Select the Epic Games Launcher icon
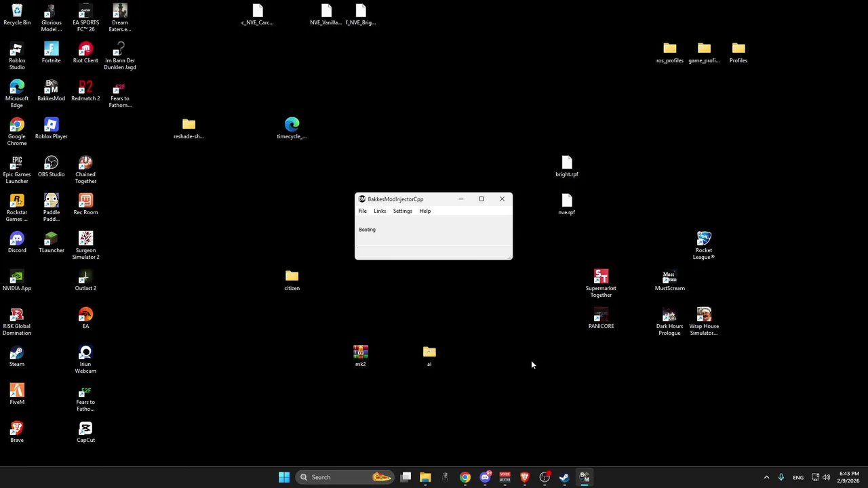Screen dimensions: 868x488 17,170
